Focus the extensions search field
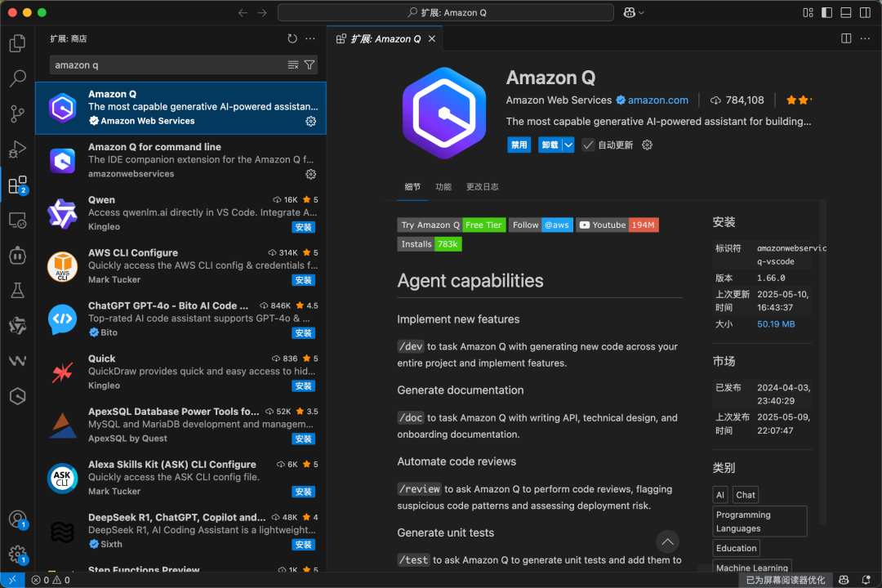Viewport: 882px width, 588px height. click(167, 65)
